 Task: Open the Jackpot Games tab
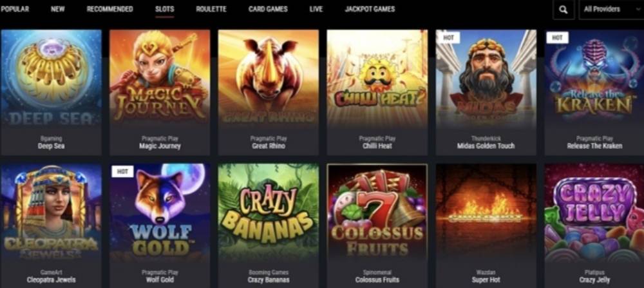coord(370,9)
